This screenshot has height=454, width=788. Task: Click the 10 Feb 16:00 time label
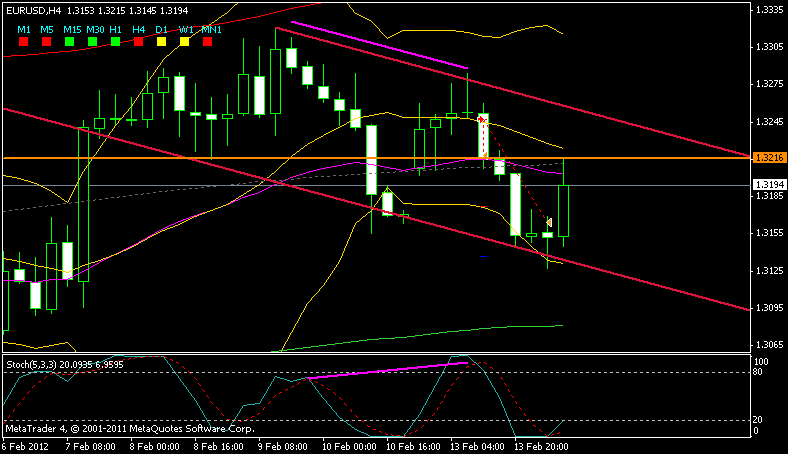(x=413, y=446)
